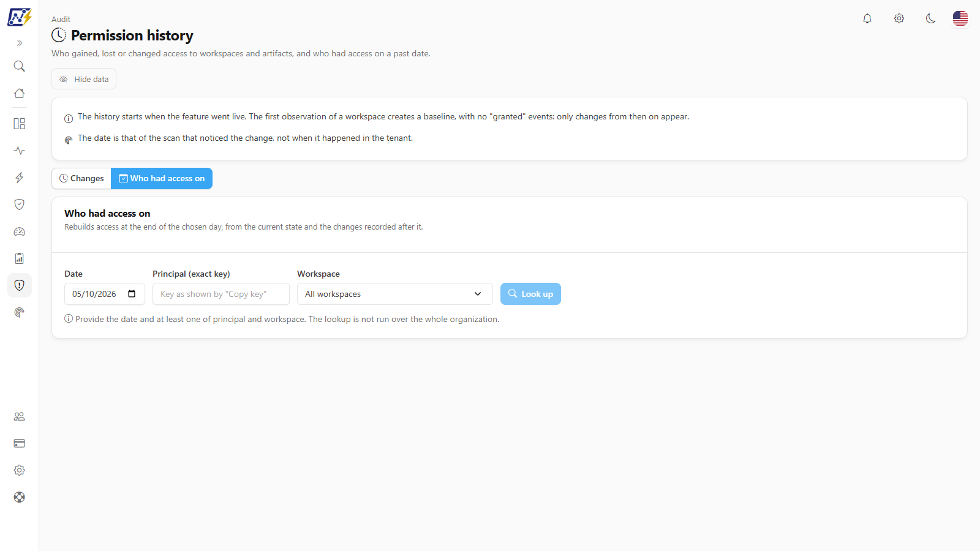Expand the sidebar with double chevron
The image size is (980, 551).
pos(20,43)
